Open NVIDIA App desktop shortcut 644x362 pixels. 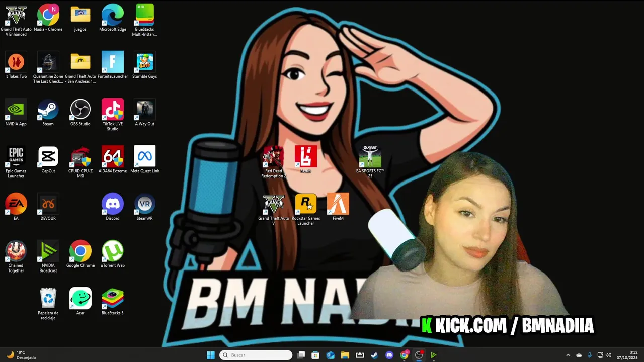tap(16, 113)
